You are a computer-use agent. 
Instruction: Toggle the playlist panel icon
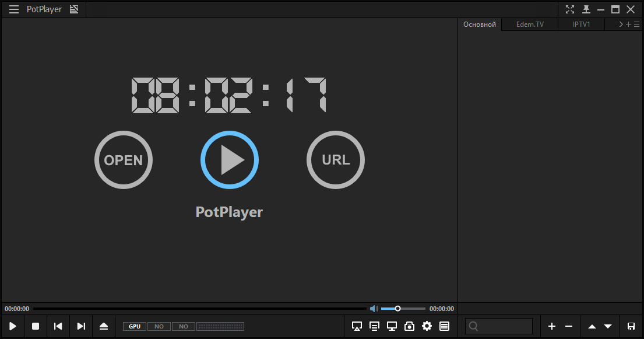click(x=445, y=326)
